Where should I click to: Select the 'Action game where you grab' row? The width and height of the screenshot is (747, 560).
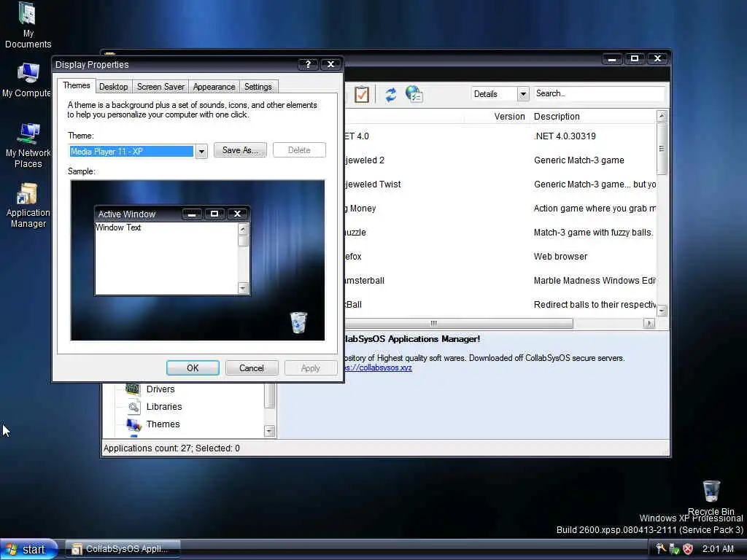pos(500,208)
